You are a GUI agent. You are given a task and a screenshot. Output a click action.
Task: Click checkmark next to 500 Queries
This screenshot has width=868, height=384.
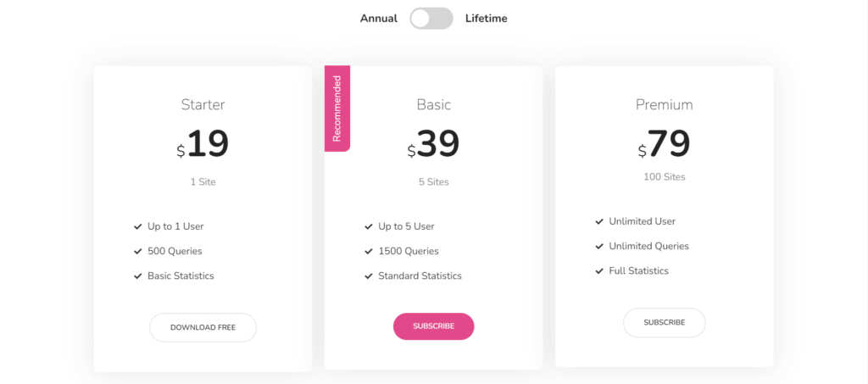pos(138,252)
